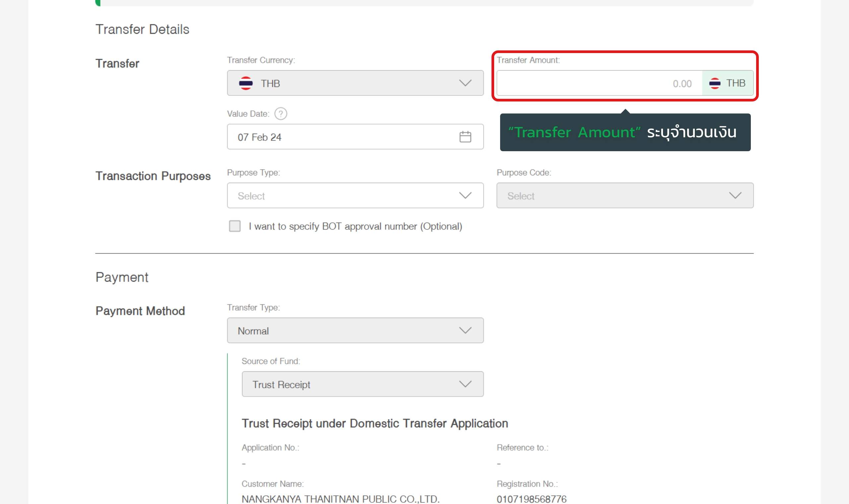Click the Transfer Amount tooltip banner
849x504 pixels.
[x=625, y=132]
